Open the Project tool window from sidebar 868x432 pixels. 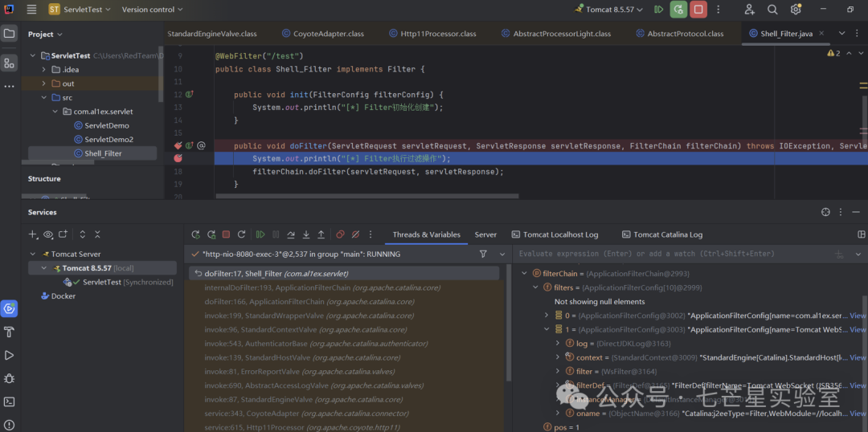(x=9, y=34)
